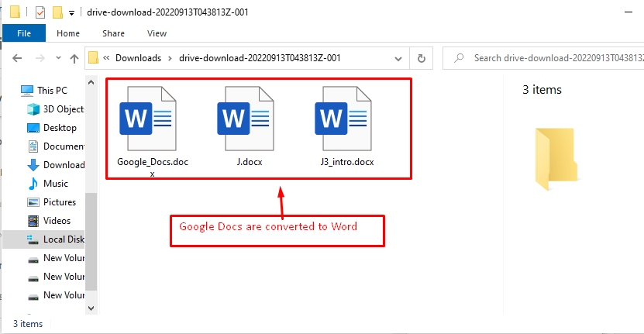Open Downloads in navigation pane
This screenshot has width=644, height=334.
(55, 165)
